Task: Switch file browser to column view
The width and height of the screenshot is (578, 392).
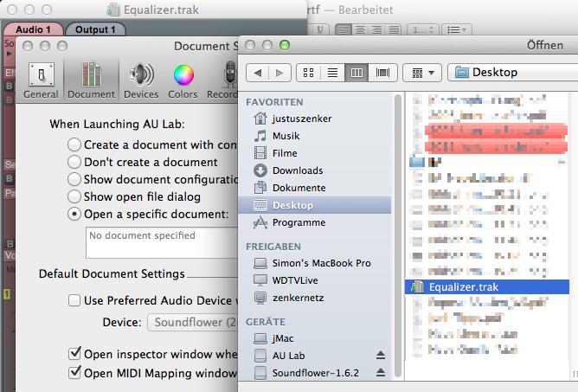Action: (356, 73)
